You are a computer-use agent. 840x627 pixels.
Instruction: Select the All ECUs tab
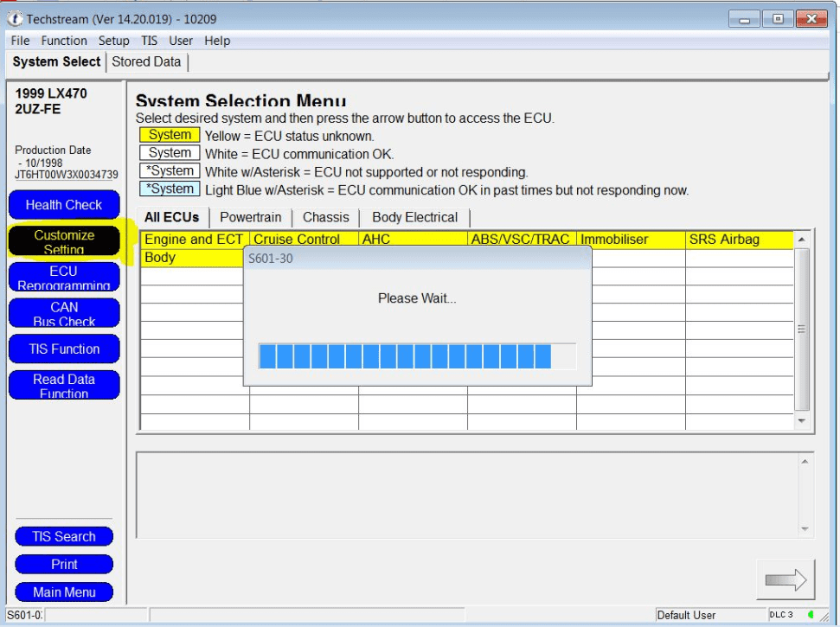coord(171,217)
